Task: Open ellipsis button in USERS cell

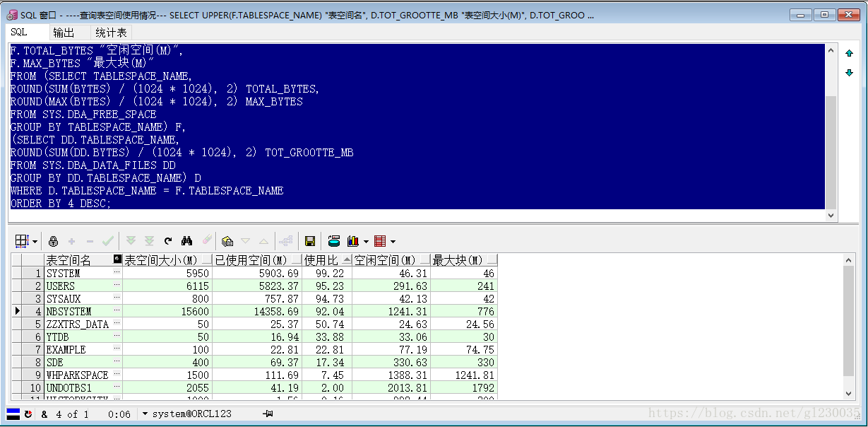Action: coord(117,286)
